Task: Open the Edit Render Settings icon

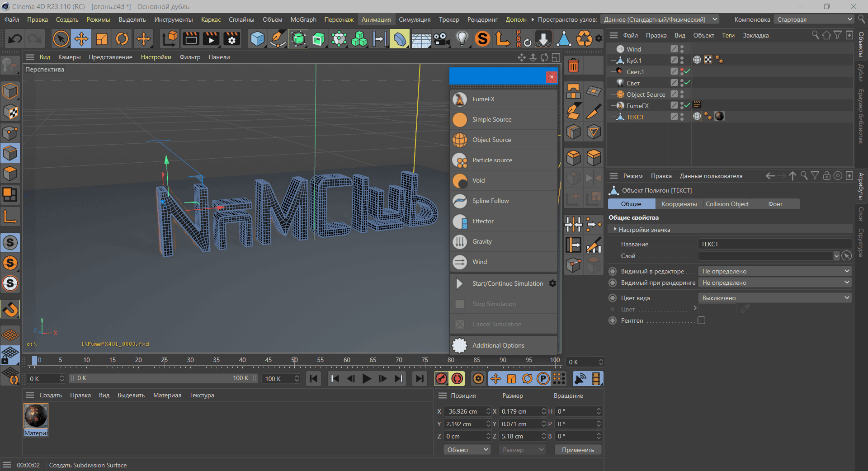Action: coord(232,39)
